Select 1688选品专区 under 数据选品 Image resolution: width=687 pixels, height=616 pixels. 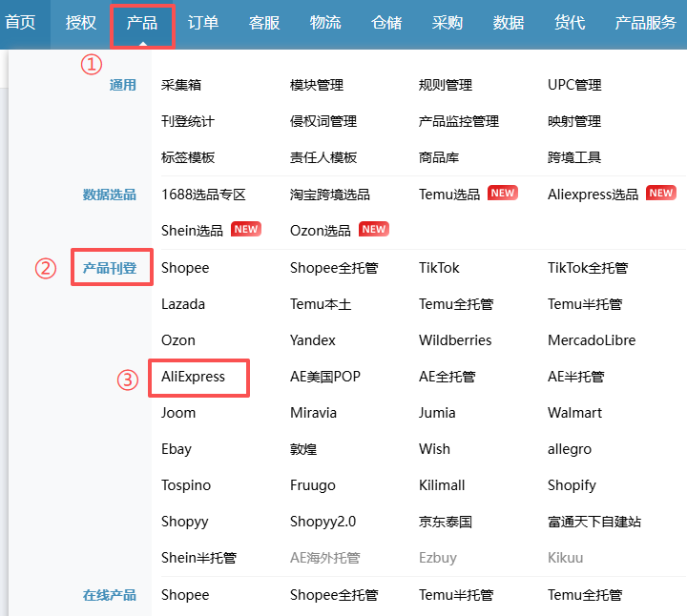coord(203,194)
